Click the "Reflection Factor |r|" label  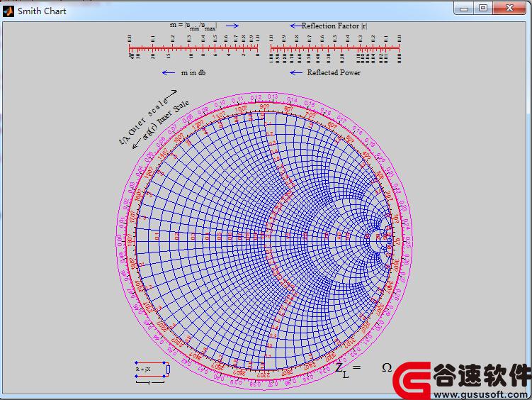334,26
